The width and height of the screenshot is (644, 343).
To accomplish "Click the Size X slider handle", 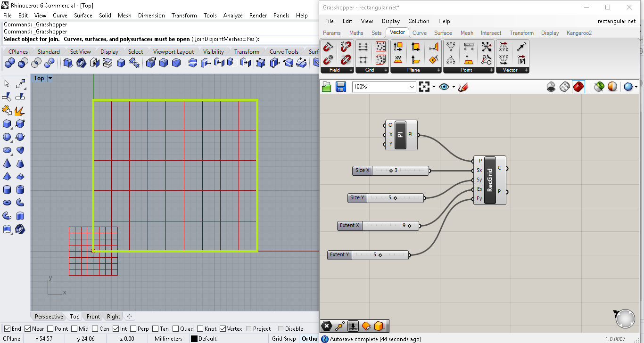I will (x=391, y=171).
